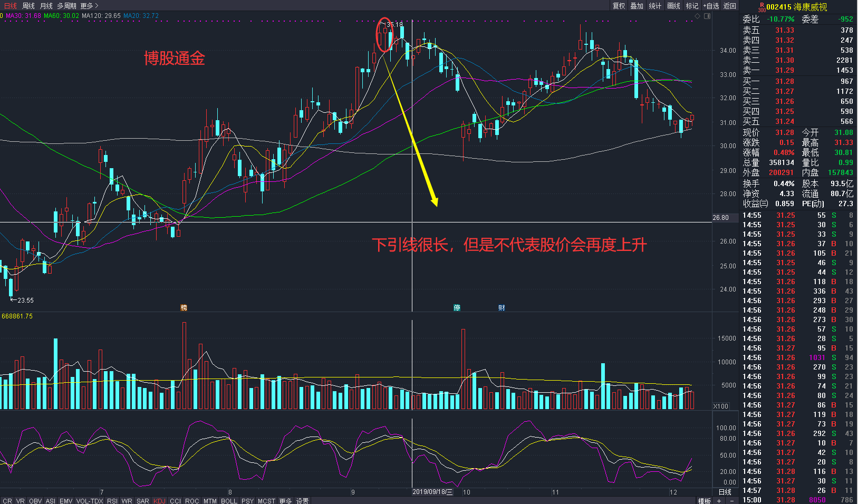Open the 画线 drawing tool
This screenshot has height=504, width=858.
(x=673, y=6)
